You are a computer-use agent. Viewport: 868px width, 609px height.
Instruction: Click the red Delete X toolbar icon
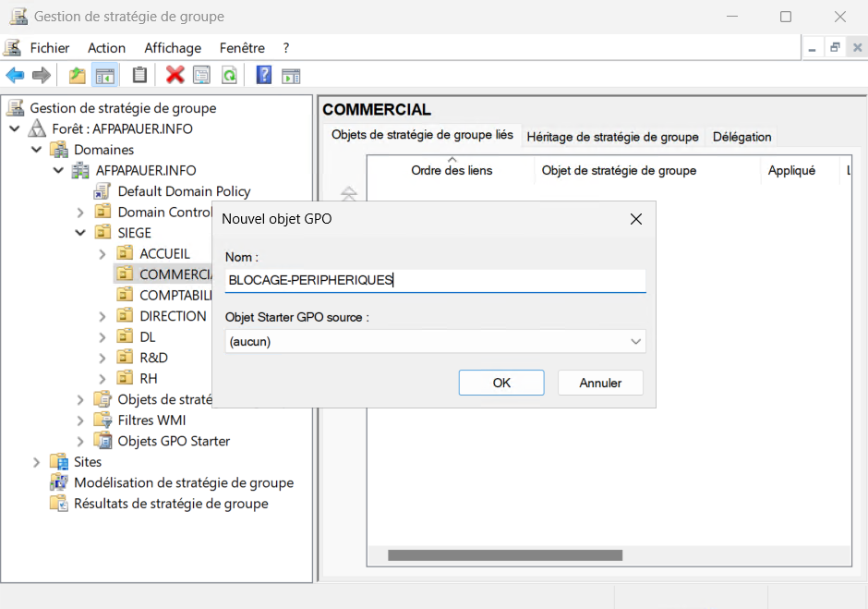(x=175, y=76)
